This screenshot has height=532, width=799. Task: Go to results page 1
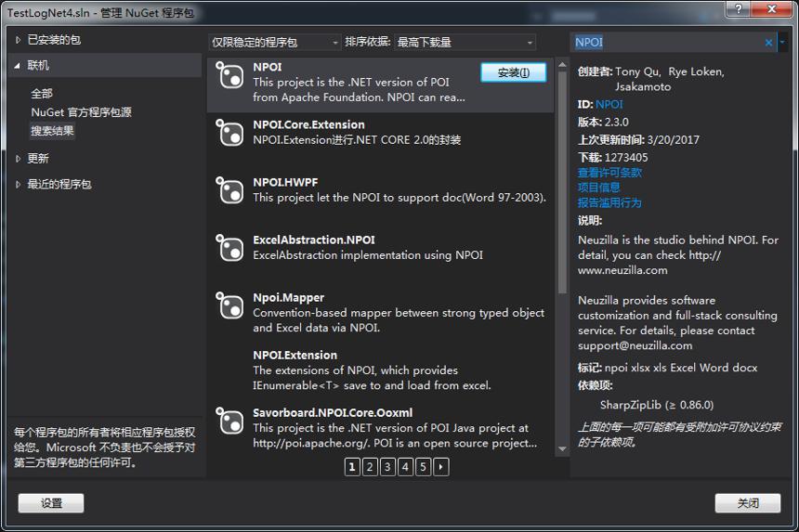pos(352,467)
